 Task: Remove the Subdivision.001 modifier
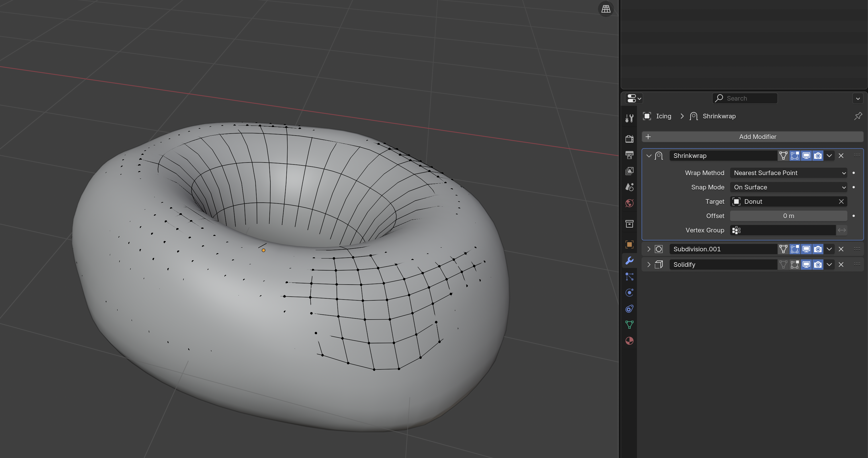tap(841, 249)
